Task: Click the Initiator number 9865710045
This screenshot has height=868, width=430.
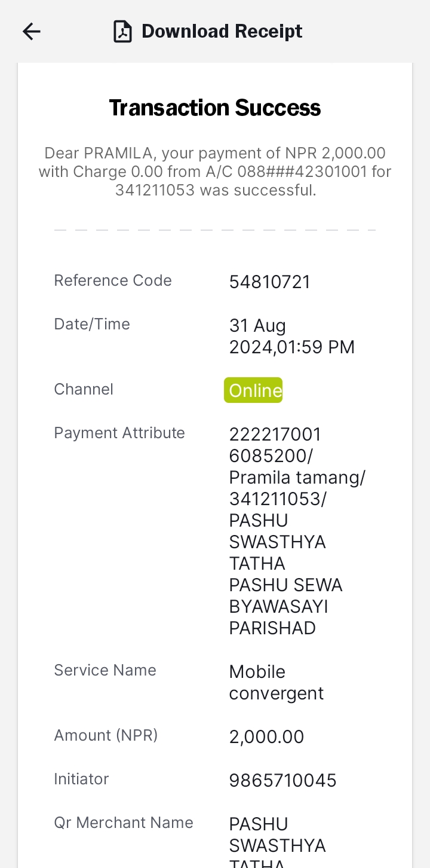Action: click(x=283, y=780)
